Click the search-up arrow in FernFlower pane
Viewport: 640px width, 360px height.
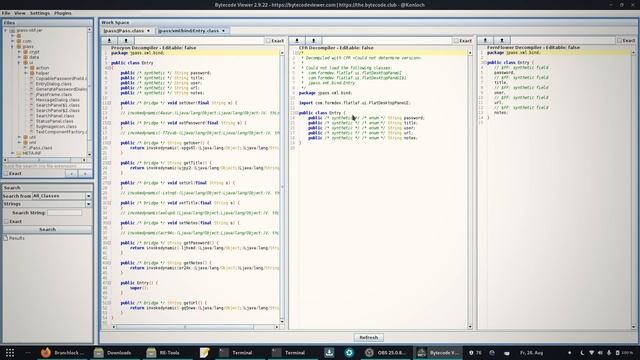pos(502,40)
